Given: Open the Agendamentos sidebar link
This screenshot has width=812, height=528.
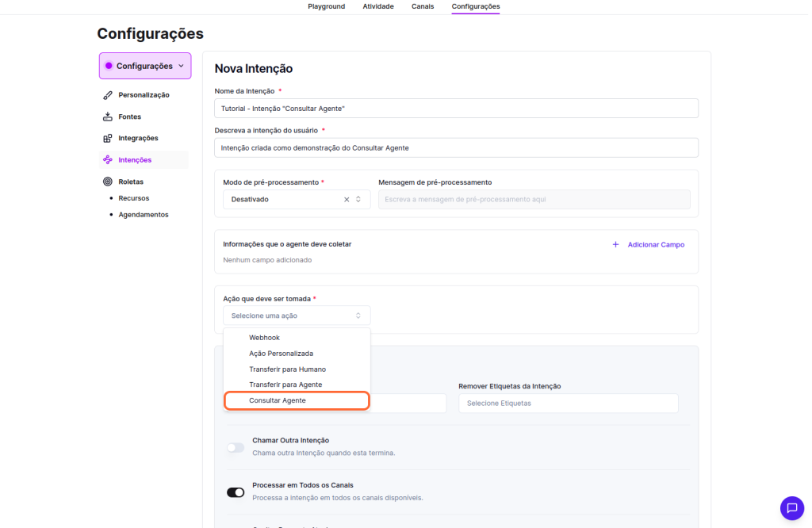Looking at the screenshot, I should 144,215.
